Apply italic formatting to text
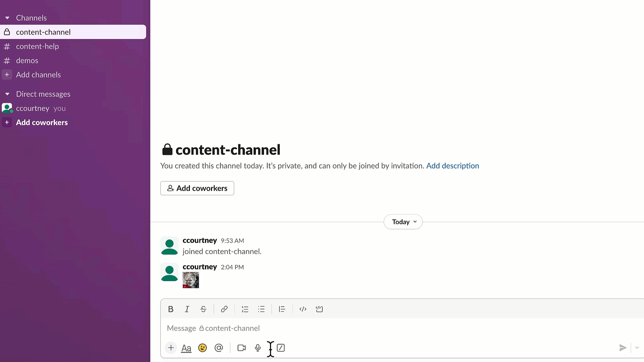The width and height of the screenshot is (644, 362). pyautogui.click(x=187, y=309)
